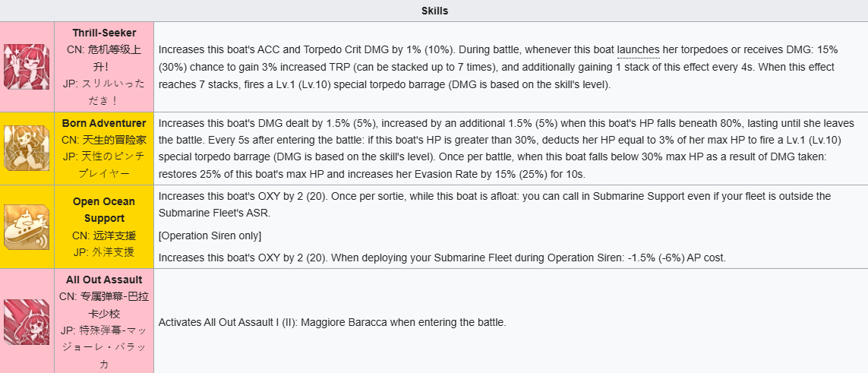868x373 pixels.
Task: Click the Skills table header
Action: point(434,11)
